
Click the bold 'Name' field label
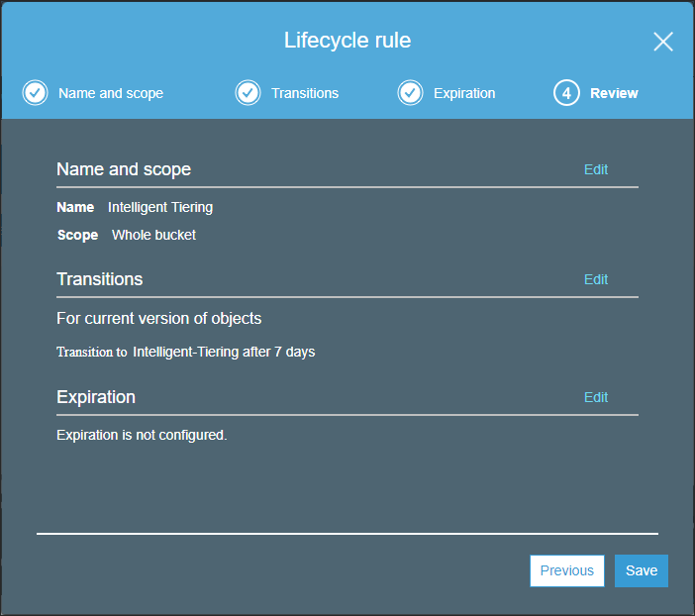tap(75, 207)
